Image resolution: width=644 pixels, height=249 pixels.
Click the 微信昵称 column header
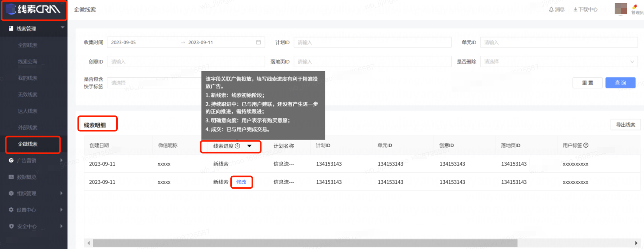(168, 145)
